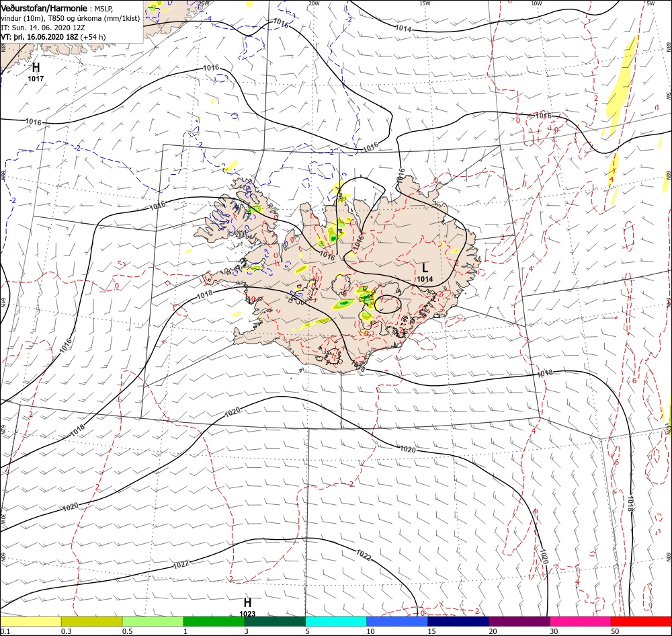Click the '20W' longitude label
This screenshot has width=672, height=636.
click(x=314, y=3)
